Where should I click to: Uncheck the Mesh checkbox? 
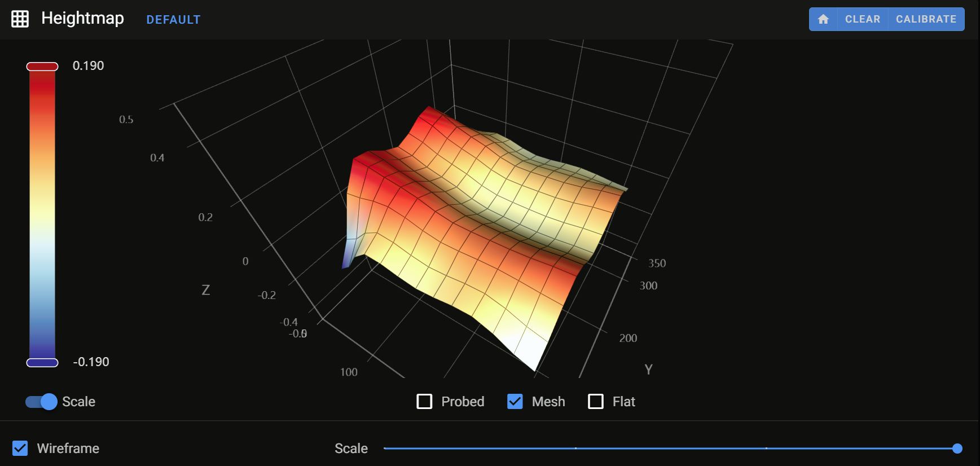[515, 402]
